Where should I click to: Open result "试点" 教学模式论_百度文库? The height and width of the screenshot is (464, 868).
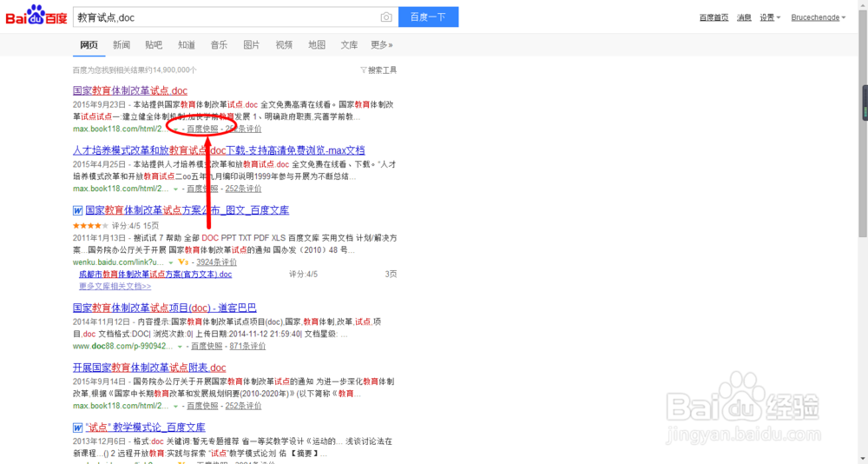(x=146, y=428)
